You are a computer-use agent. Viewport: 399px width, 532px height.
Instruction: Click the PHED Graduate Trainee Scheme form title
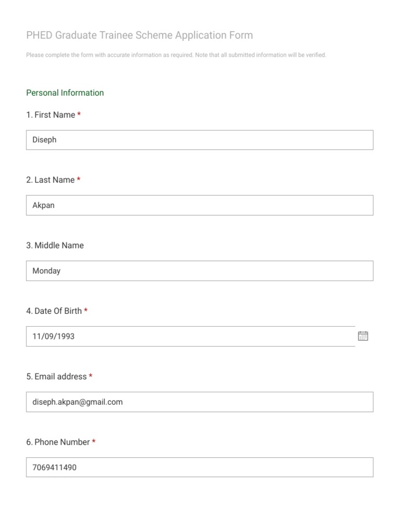139,35
